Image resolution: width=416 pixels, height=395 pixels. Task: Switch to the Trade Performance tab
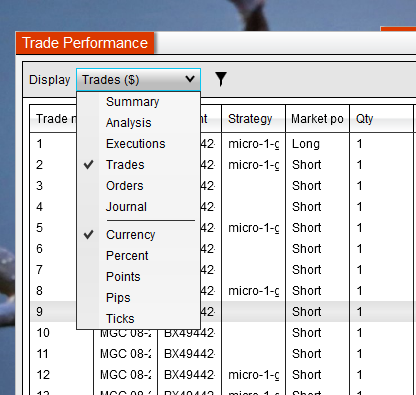[85, 43]
